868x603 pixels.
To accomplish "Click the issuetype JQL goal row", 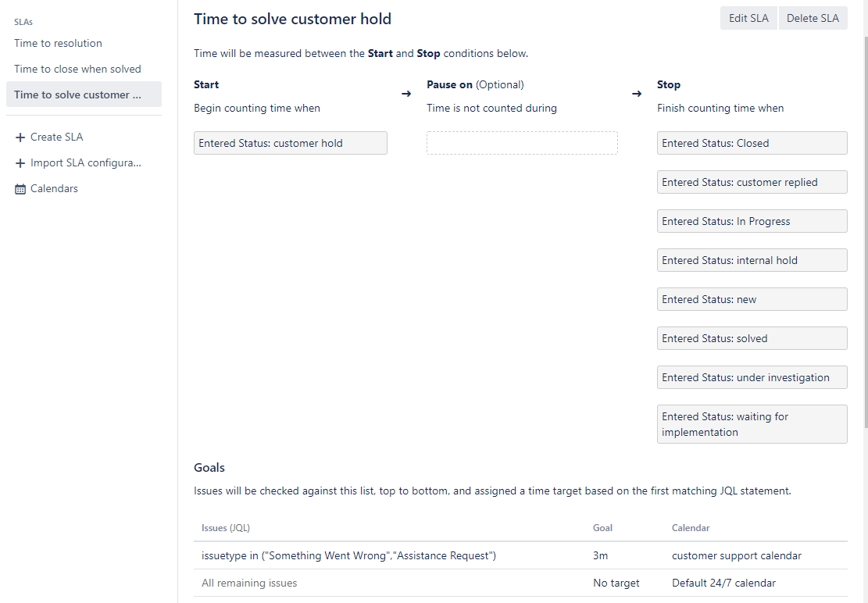I will [520, 555].
